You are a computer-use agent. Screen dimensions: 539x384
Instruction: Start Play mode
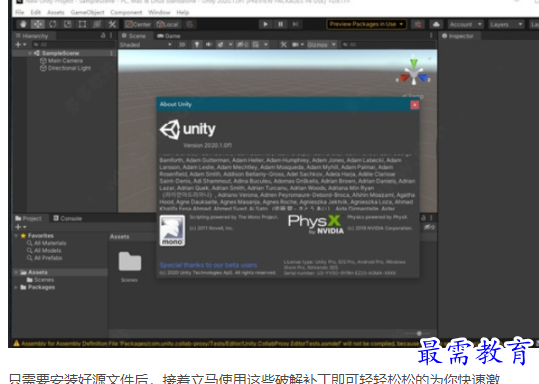coord(265,24)
